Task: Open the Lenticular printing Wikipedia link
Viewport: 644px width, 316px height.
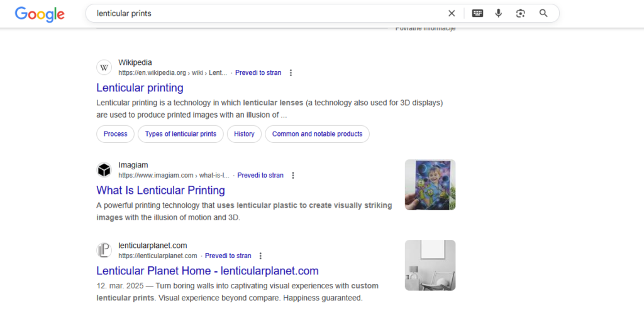Action: click(x=140, y=87)
